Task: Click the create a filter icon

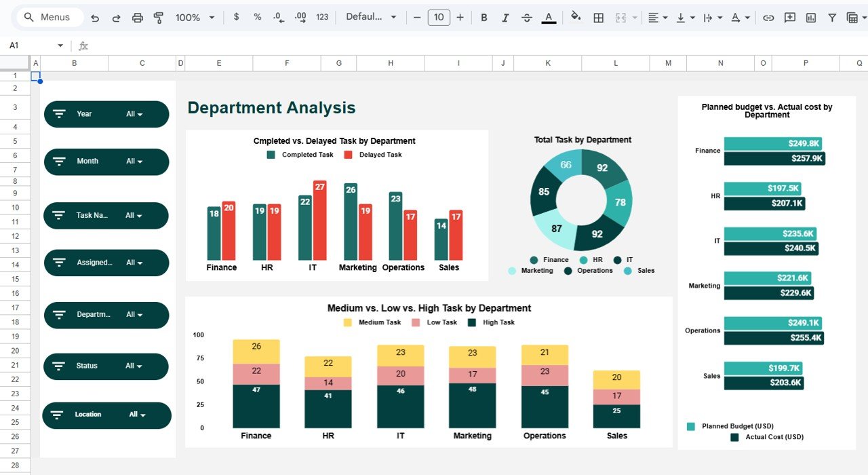Action: [x=832, y=18]
